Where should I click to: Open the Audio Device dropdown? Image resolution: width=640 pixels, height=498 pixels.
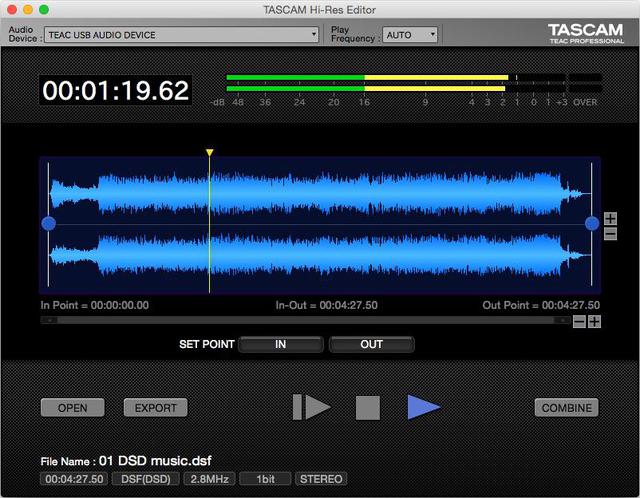pos(181,35)
